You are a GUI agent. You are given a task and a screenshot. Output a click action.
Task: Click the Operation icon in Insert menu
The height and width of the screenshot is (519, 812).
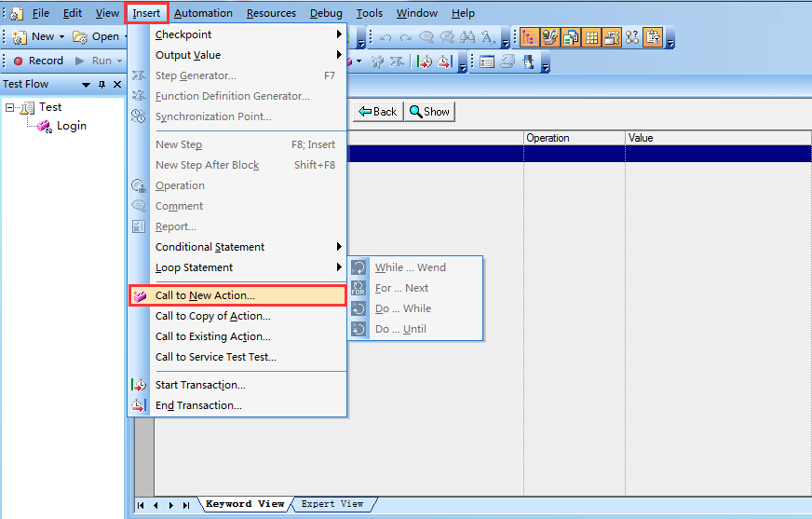[138, 185]
